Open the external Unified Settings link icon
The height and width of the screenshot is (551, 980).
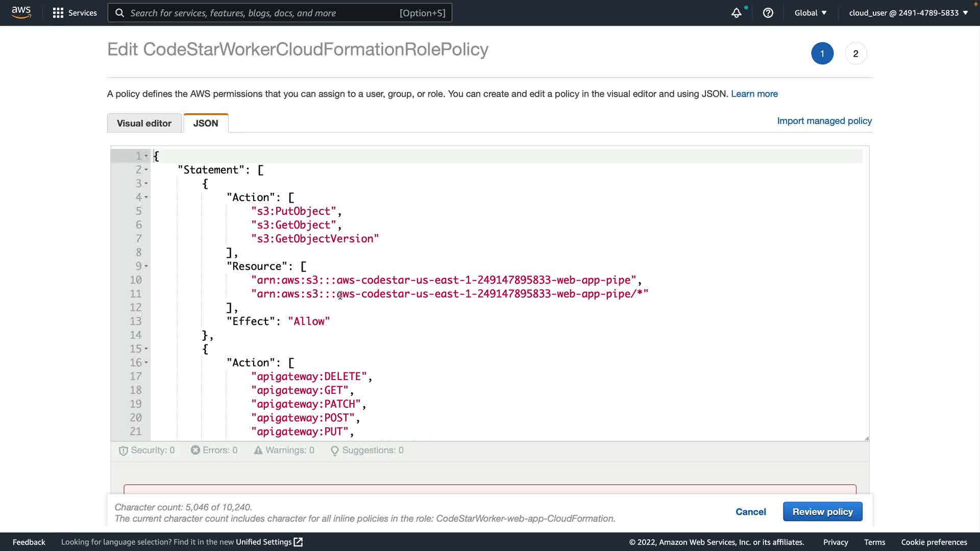click(298, 542)
